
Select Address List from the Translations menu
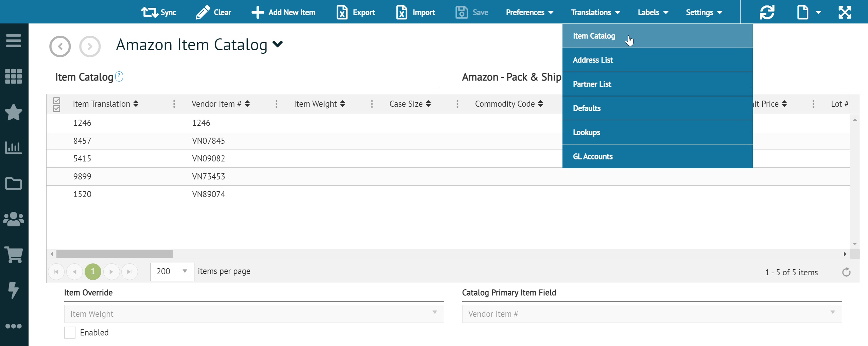point(593,60)
